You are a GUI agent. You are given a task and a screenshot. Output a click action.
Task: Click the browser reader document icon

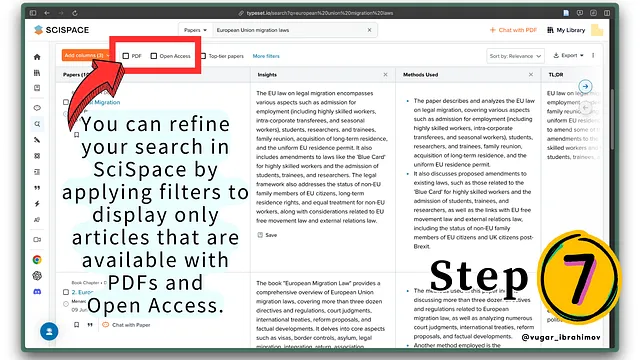tap(566, 13)
